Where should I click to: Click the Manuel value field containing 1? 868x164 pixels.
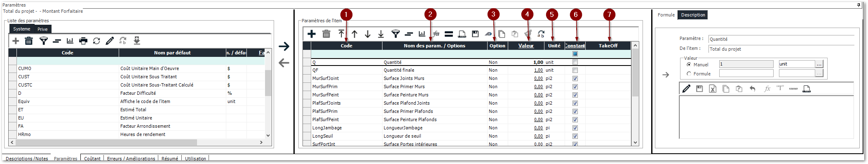746,64
